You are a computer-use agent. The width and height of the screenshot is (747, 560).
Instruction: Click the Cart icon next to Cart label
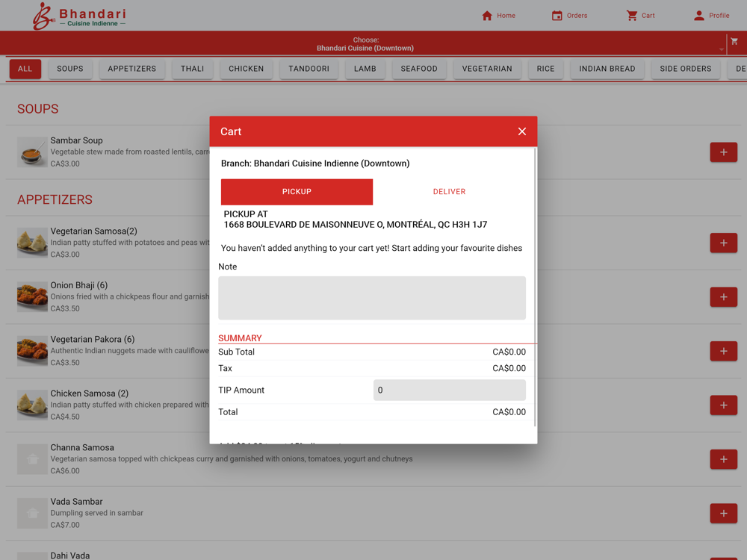632,16
